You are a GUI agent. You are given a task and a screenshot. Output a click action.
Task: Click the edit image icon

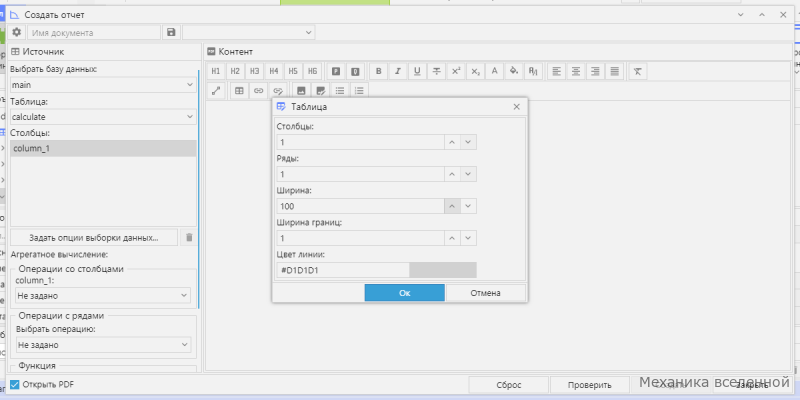pos(320,91)
